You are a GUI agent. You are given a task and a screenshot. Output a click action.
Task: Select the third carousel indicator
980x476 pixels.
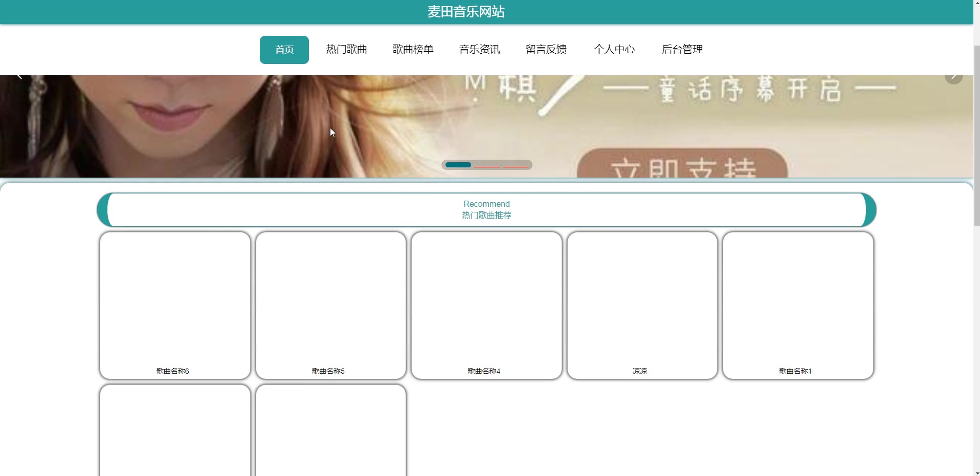click(x=516, y=165)
